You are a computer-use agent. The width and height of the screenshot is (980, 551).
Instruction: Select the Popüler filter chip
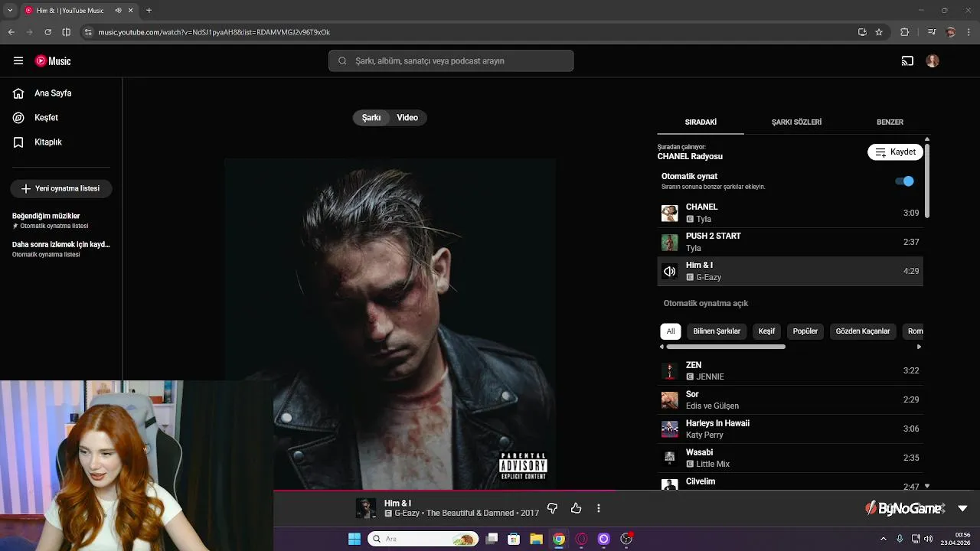[x=805, y=331]
